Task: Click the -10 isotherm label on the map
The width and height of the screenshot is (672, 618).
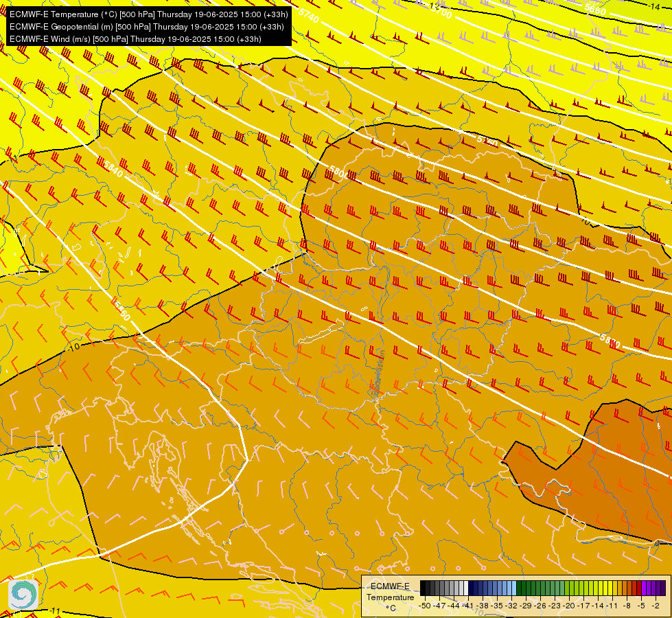Action: tap(74, 347)
